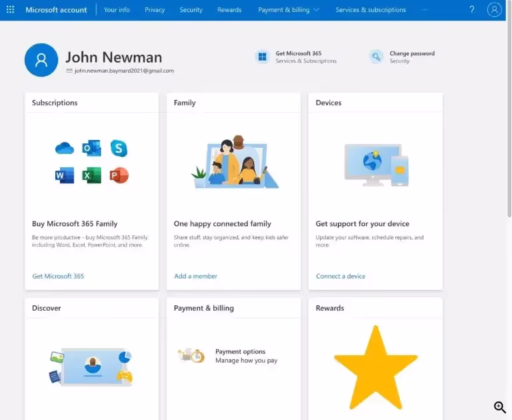Click the Change password key icon
Screen dimensions: 512x420
coord(377,57)
